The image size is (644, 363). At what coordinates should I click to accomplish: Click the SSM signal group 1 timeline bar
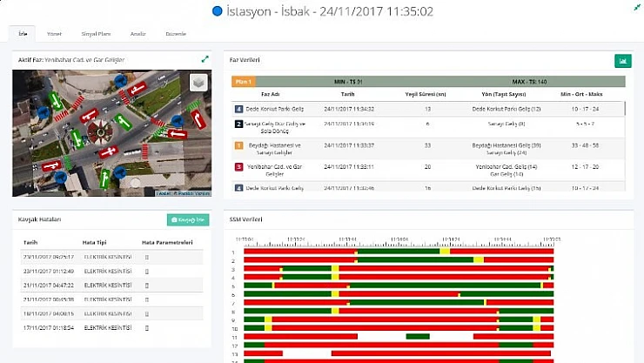[x=399, y=252]
